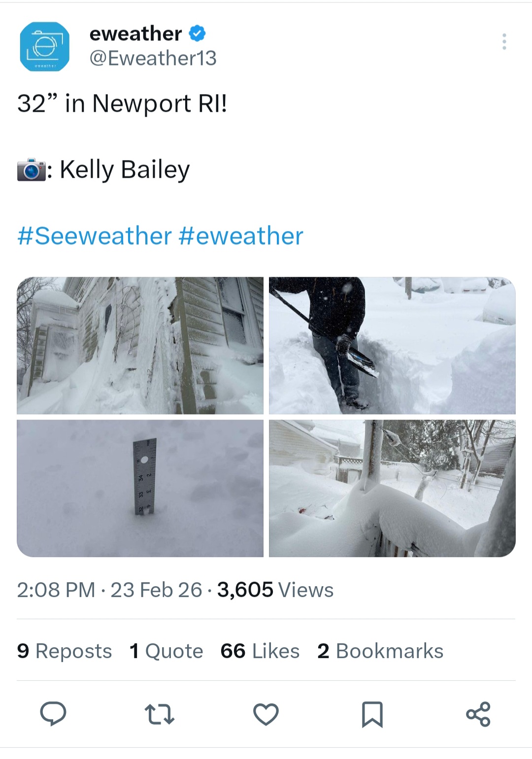Image resolution: width=532 pixels, height=759 pixels.
Task: Open the eweather display name
Action: click(x=135, y=33)
